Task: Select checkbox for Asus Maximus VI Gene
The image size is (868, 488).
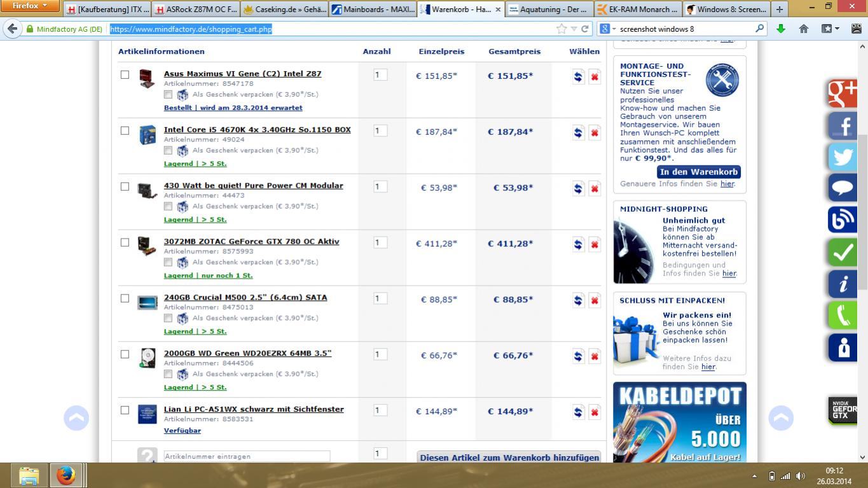Action: [x=125, y=74]
